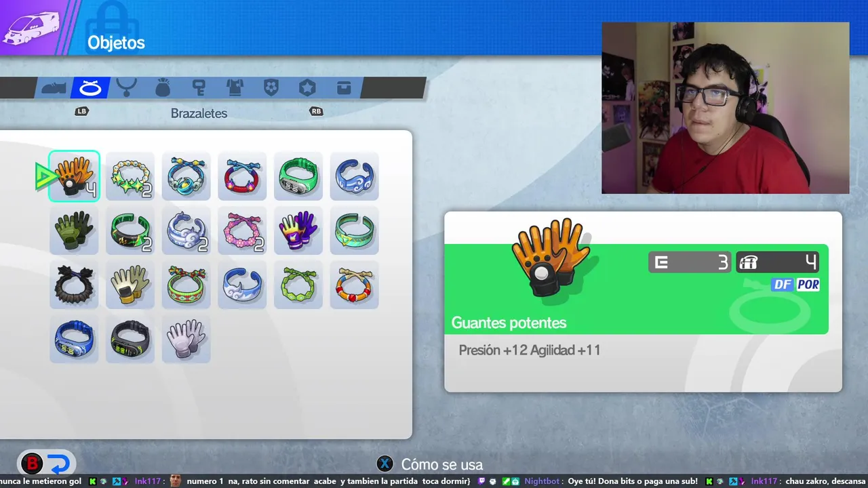Pick the purple and yellow gloves
This screenshot has height=488, width=868.
tap(298, 230)
